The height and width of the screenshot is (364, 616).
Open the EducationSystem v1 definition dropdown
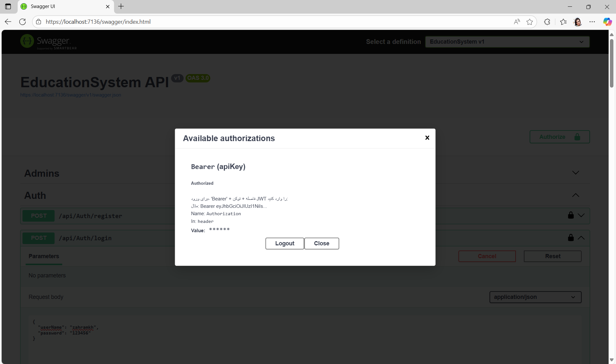click(x=507, y=42)
